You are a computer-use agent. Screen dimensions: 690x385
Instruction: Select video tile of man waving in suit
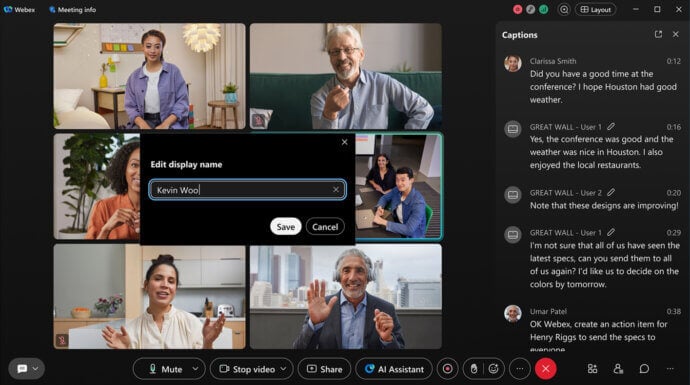coord(346,297)
